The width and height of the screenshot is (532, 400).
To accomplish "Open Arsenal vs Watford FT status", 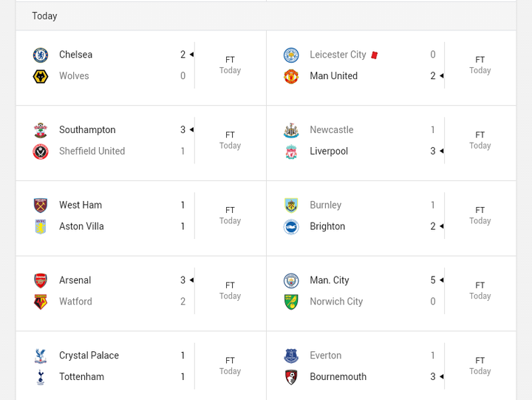I will 230,291.
